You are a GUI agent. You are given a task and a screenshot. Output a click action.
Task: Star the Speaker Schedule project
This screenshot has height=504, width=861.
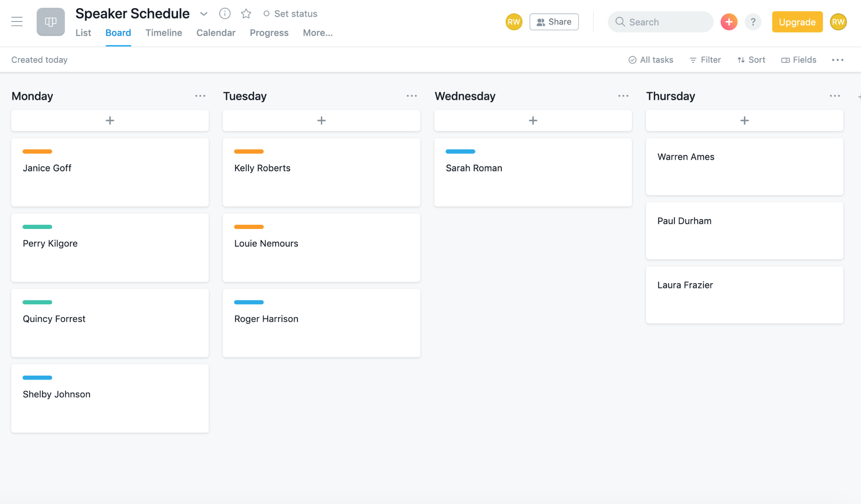[x=246, y=14]
